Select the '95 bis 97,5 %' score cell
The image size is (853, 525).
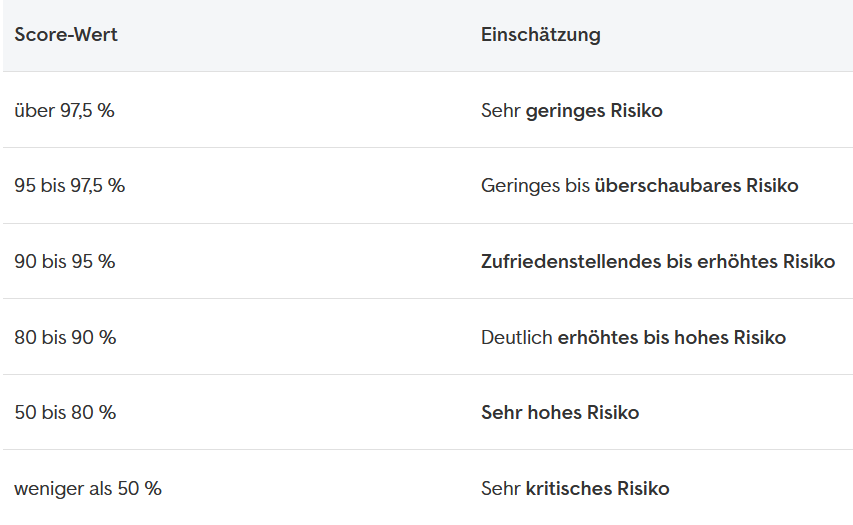tap(69, 186)
